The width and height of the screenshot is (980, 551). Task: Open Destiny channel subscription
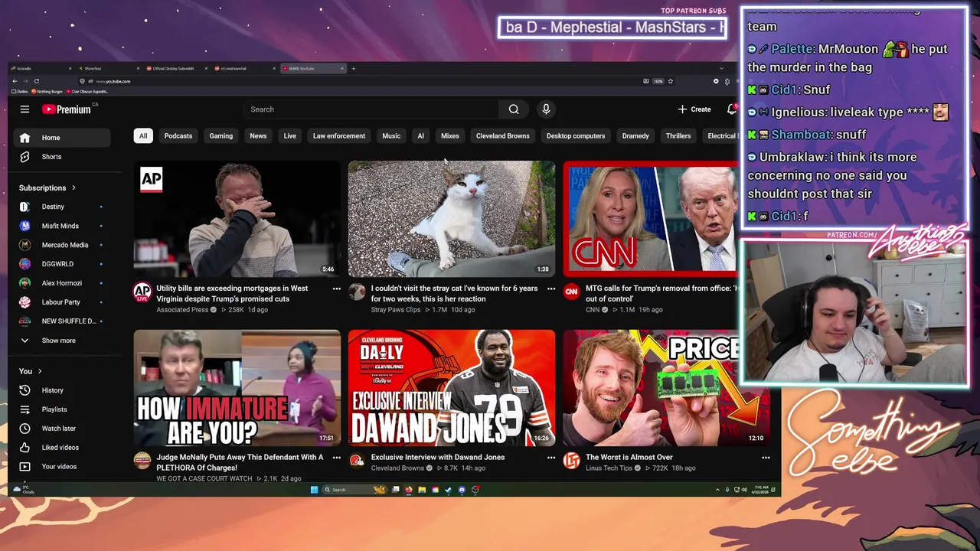click(62, 207)
